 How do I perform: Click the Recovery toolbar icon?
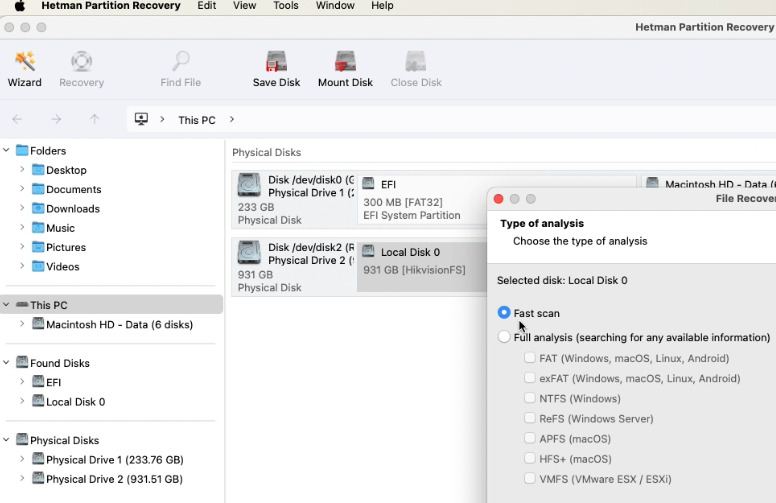tap(81, 61)
